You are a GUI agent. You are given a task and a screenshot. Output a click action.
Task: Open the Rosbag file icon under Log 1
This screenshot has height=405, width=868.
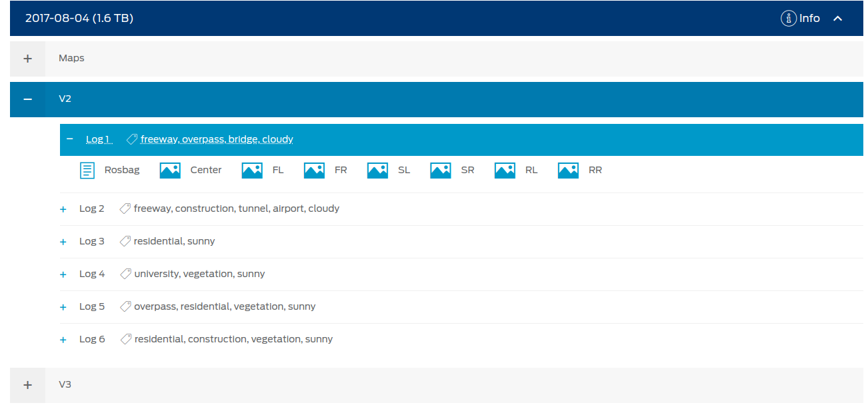87,170
